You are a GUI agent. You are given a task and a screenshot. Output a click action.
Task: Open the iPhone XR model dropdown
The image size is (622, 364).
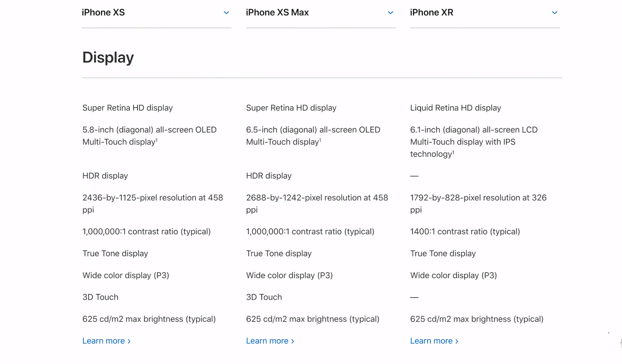(485, 13)
